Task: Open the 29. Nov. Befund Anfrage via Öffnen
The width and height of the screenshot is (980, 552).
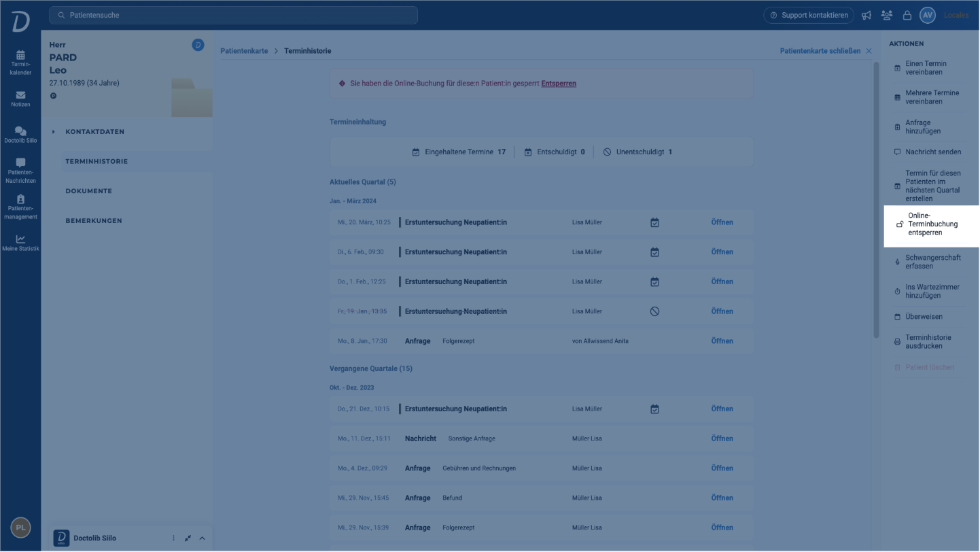Action: [x=722, y=498]
